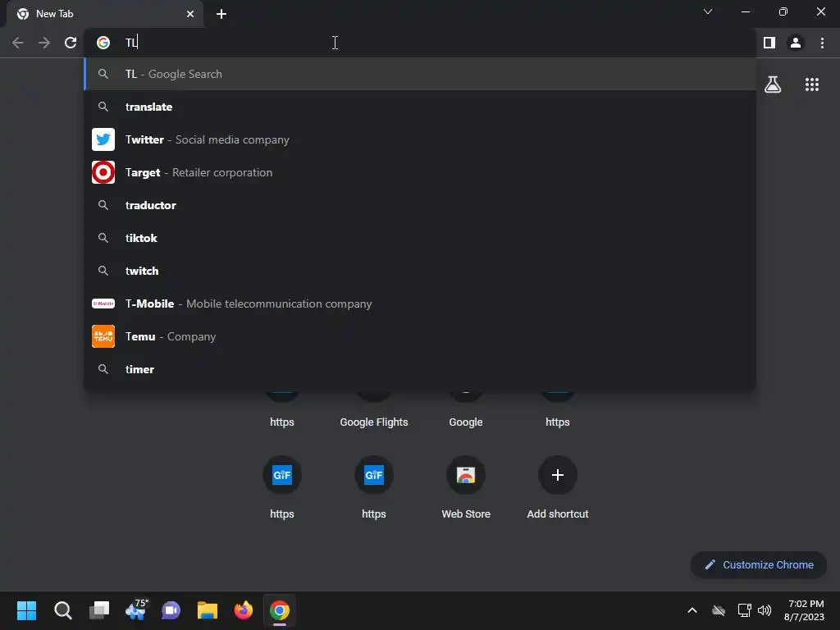Launch the Chat app from taskbar
The height and width of the screenshot is (630, 840).
pos(171,610)
